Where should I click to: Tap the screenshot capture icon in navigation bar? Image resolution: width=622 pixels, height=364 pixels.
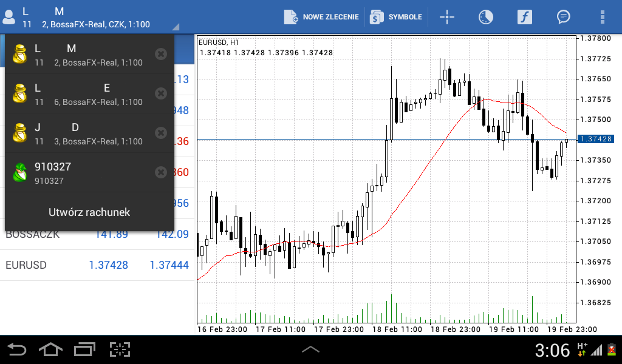[x=120, y=349]
